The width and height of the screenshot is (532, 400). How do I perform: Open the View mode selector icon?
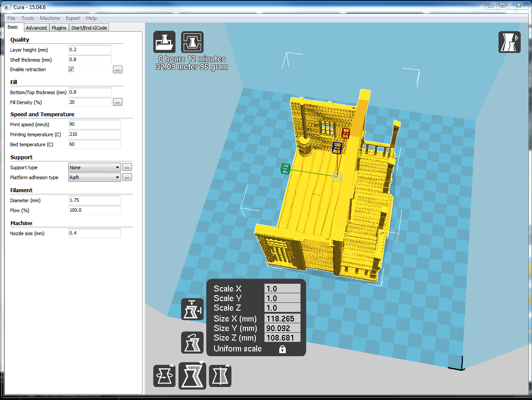(x=509, y=42)
